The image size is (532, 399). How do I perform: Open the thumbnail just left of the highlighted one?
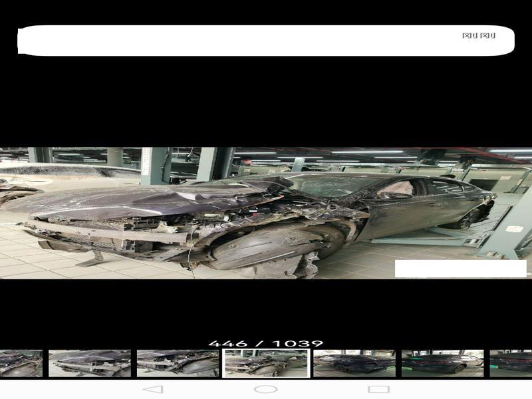click(178, 364)
